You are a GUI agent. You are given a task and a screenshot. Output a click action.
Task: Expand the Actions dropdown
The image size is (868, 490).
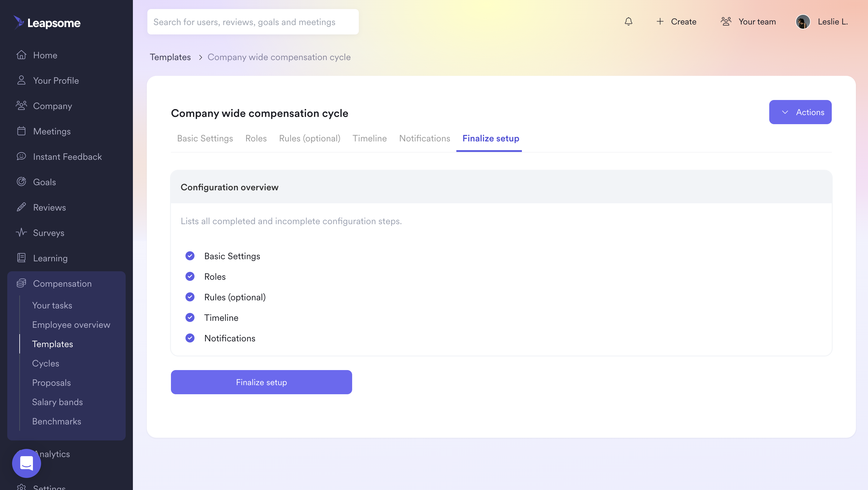pyautogui.click(x=800, y=112)
